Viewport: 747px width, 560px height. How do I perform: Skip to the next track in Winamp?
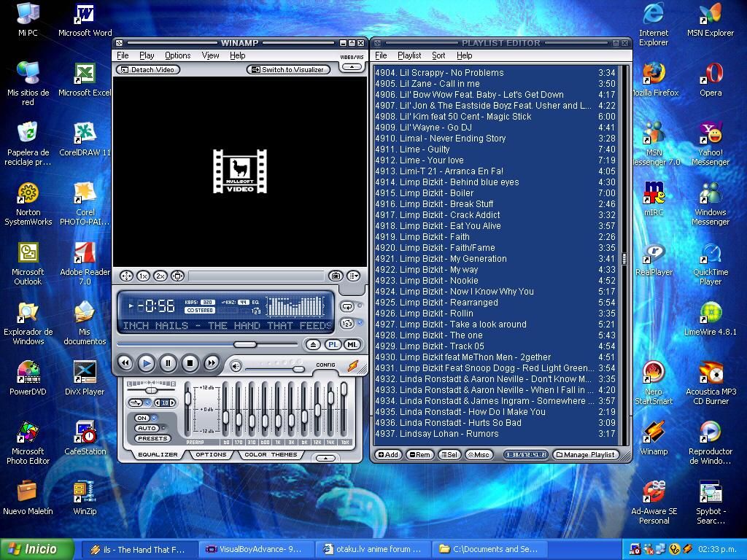211,363
